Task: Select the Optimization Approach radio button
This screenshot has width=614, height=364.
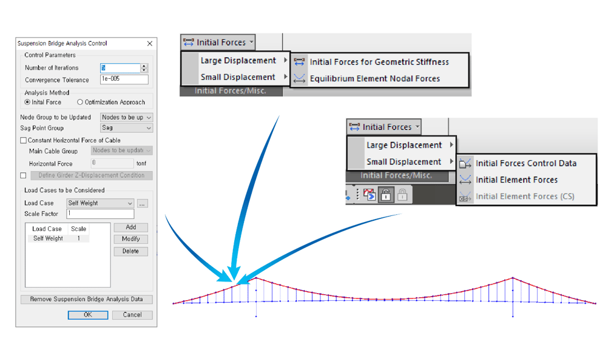Action: pyautogui.click(x=80, y=103)
